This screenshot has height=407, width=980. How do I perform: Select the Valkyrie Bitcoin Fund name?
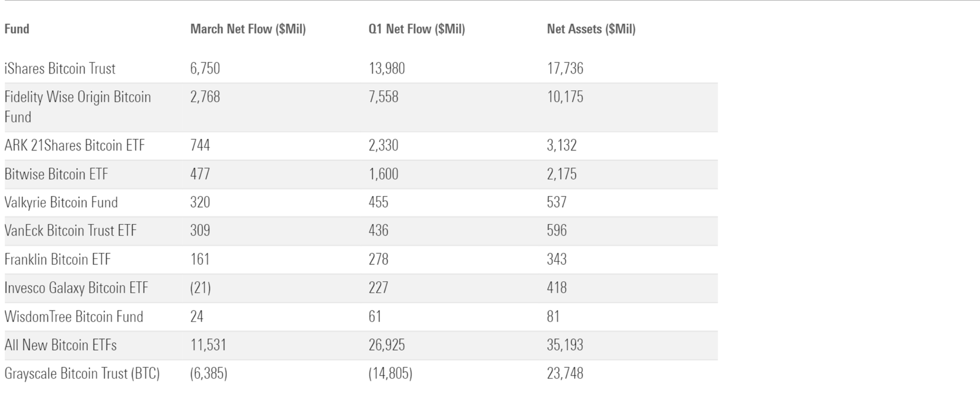(x=61, y=202)
